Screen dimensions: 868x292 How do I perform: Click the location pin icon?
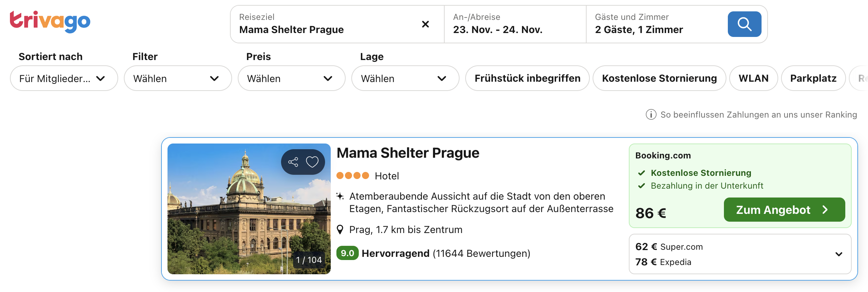coord(340,230)
